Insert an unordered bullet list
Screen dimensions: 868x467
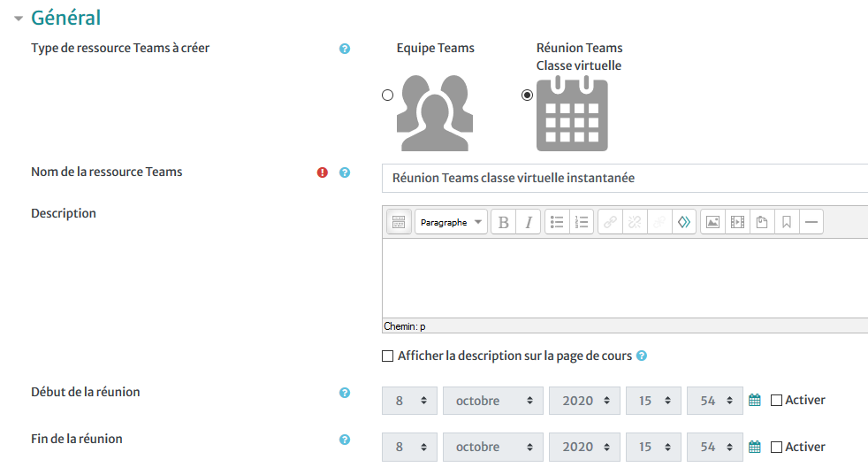[x=557, y=222]
